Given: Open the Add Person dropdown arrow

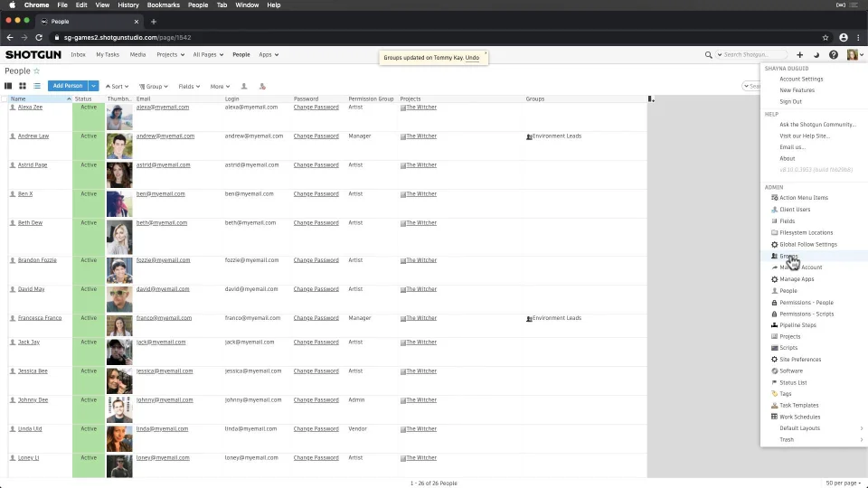Looking at the screenshot, I should [93, 86].
